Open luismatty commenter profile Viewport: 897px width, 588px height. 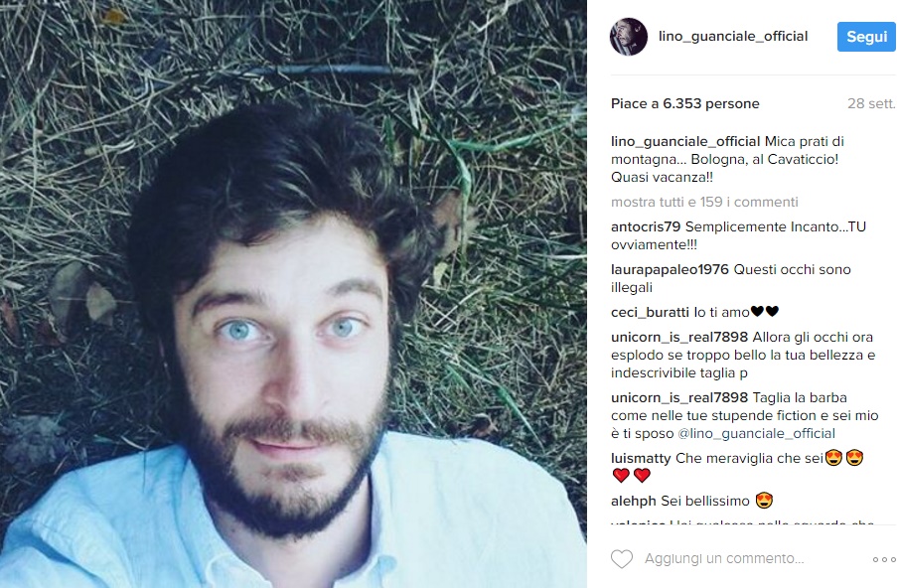(641, 458)
